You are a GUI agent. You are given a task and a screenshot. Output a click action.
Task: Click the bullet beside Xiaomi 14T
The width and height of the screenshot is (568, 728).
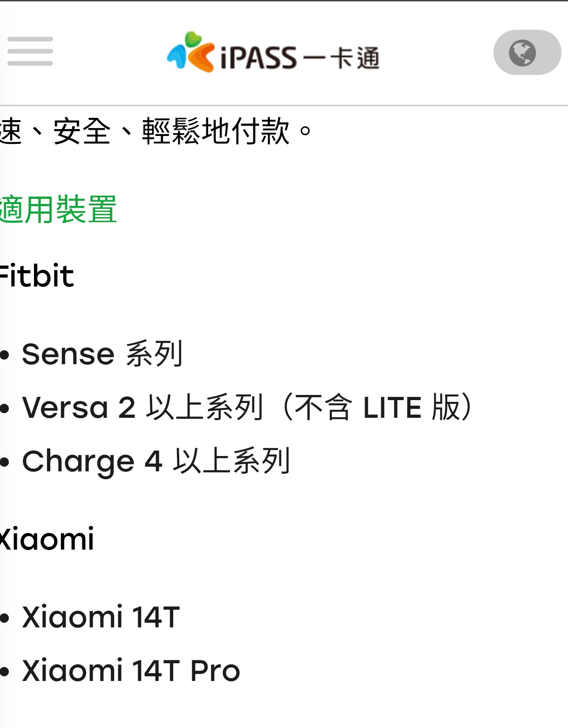click(x=5, y=619)
